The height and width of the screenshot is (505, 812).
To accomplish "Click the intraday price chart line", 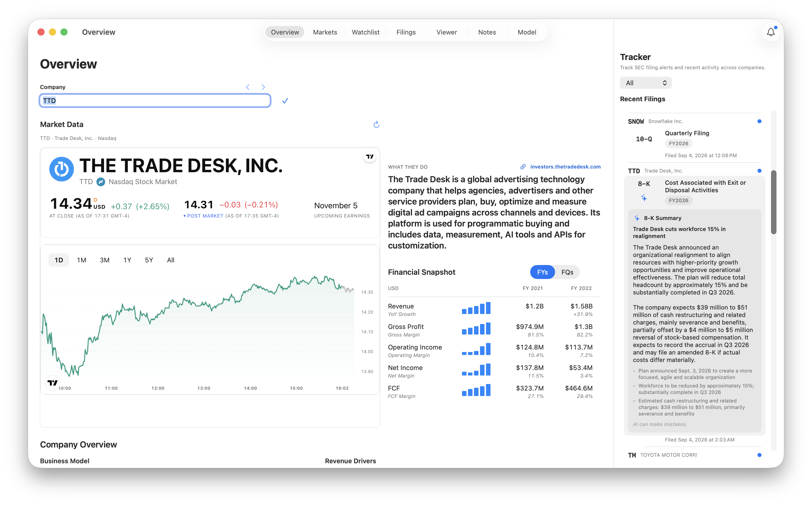I will coord(198,326).
